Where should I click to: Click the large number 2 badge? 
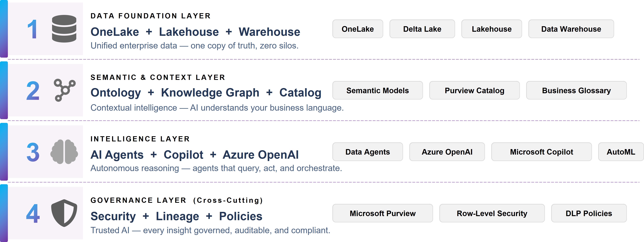pos(33,91)
